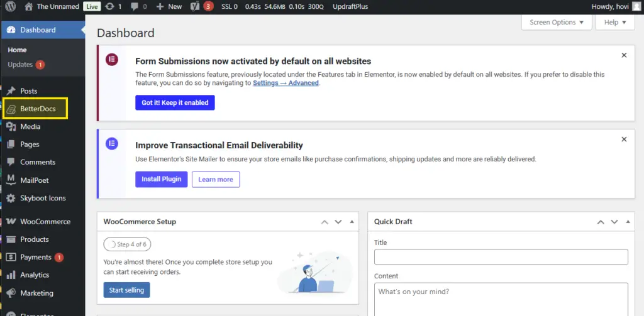Open the WooCommerce menu label

(45, 222)
